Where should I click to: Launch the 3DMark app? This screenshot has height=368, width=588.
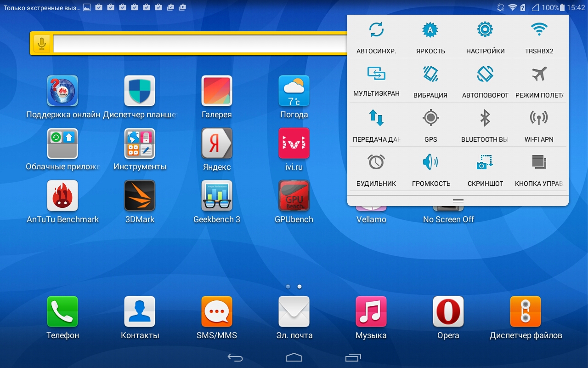click(140, 195)
